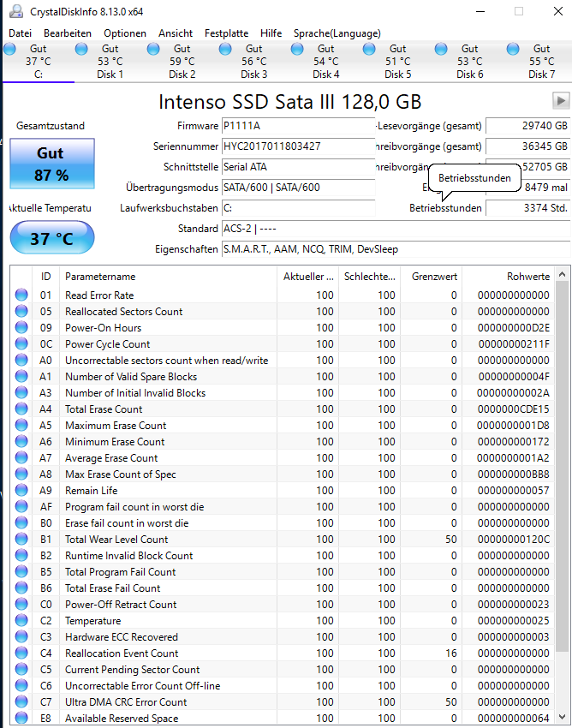Click raw value 0000000CDE15
The width and height of the screenshot is (572, 728).
(514, 409)
